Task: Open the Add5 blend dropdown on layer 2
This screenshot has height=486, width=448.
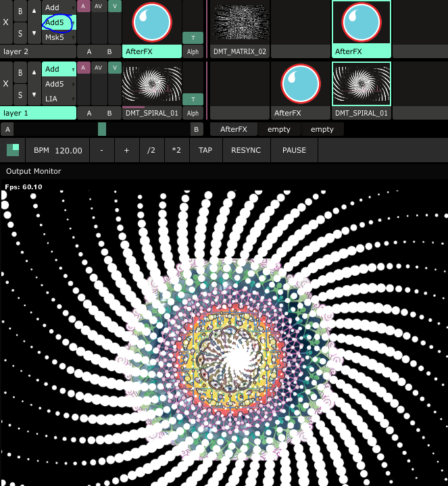Action: [x=59, y=22]
